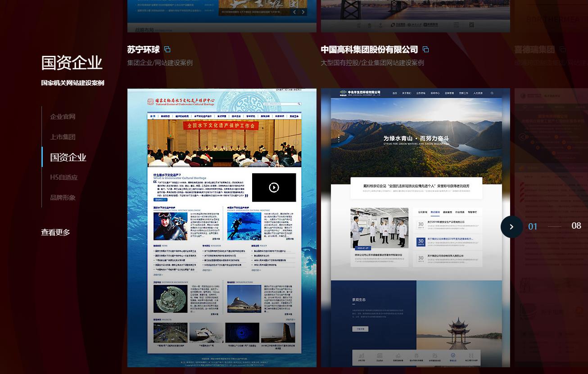Screen dimensions: 588x374
Task: Open the 喜德瑞集团 case title link
Action: point(534,50)
